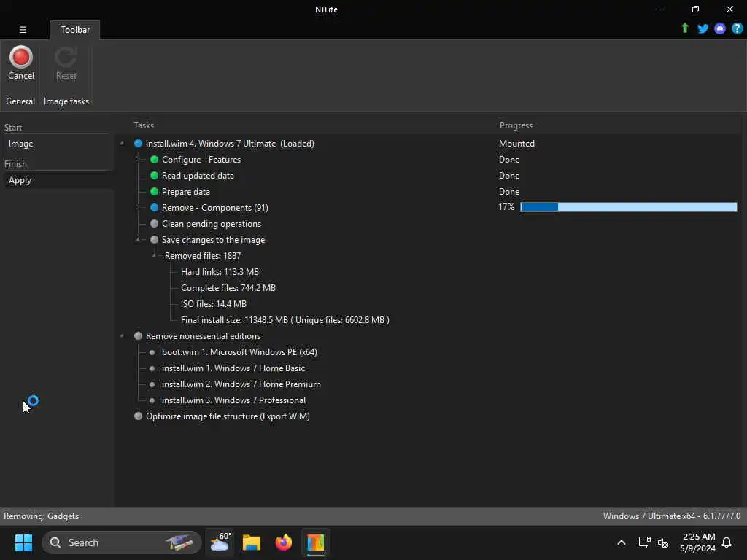Open the hamburger menu
This screenshot has height=560, width=747.
click(x=23, y=29)
